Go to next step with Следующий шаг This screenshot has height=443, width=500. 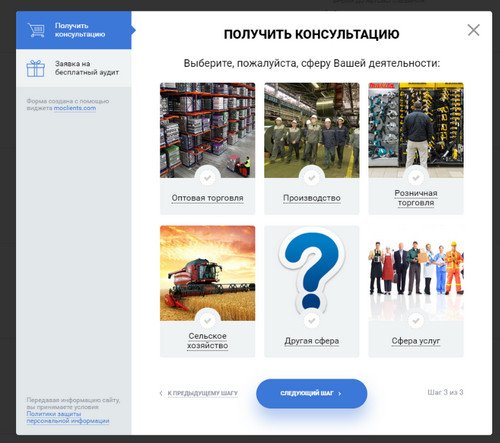tap(311, 393)
